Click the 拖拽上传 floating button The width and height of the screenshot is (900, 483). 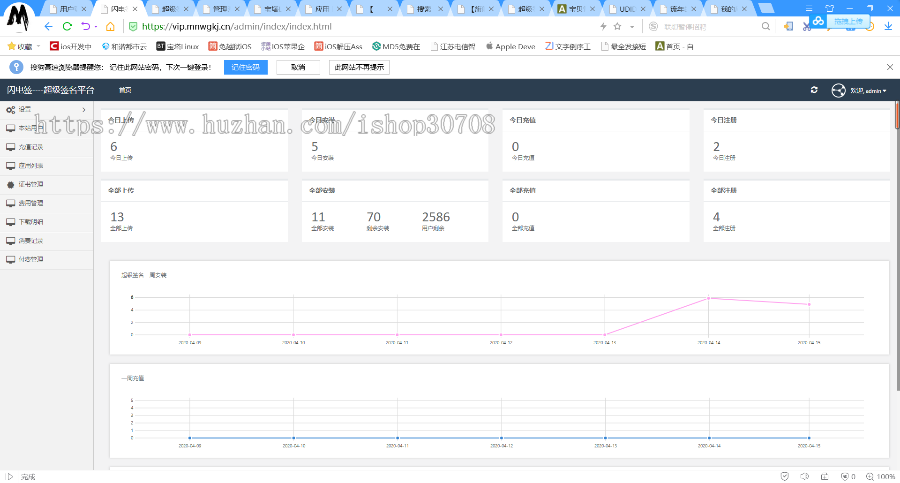tap(840, 21)
